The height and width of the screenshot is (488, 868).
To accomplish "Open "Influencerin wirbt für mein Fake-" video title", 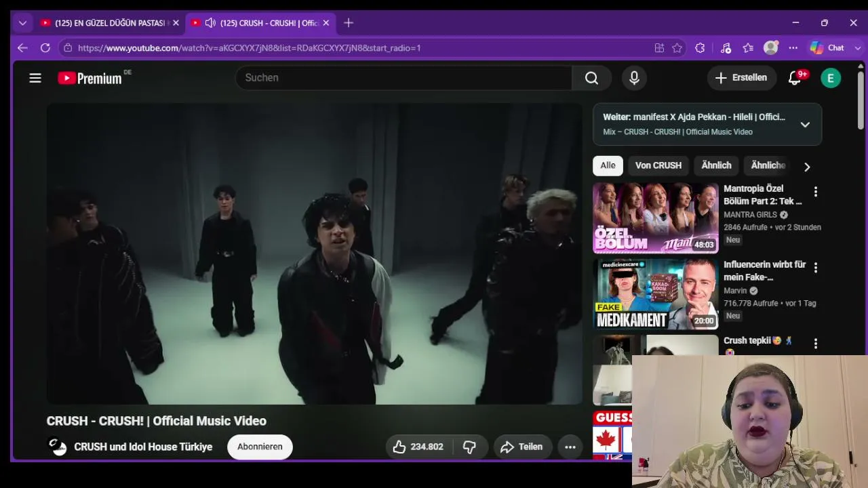I will (764, 270).
